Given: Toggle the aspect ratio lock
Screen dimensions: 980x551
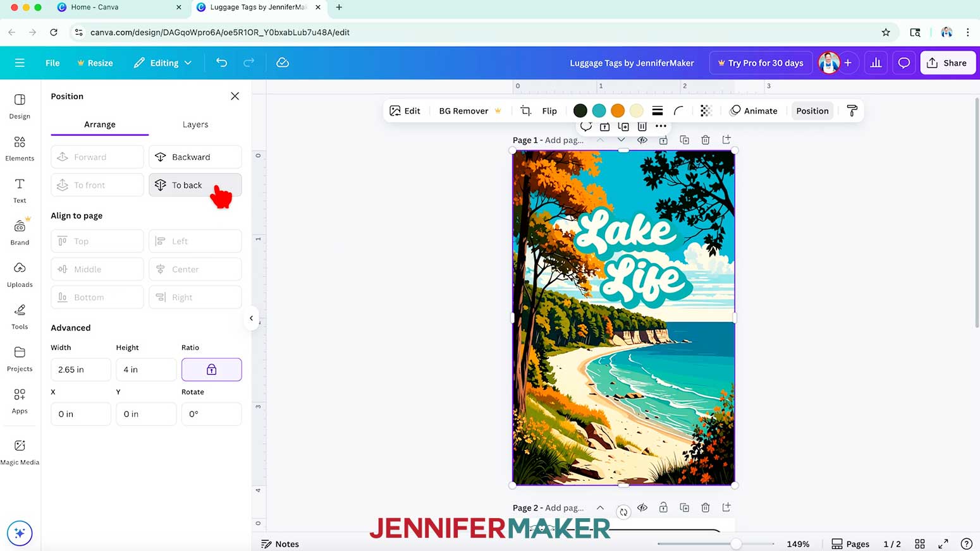Looking at the screenshot, I should tap(211, 370).
